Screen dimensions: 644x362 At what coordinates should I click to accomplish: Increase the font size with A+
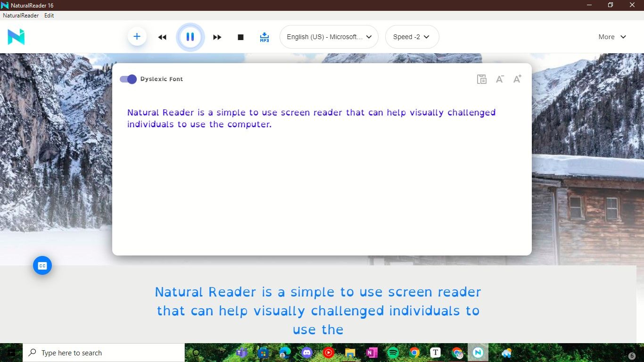coord(517,79)
